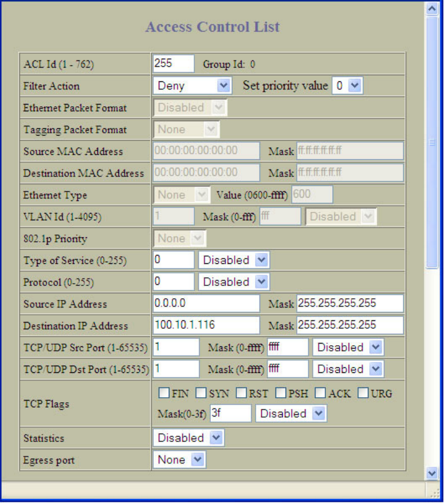Click the Source IP Address Mask field

[350, 303]
